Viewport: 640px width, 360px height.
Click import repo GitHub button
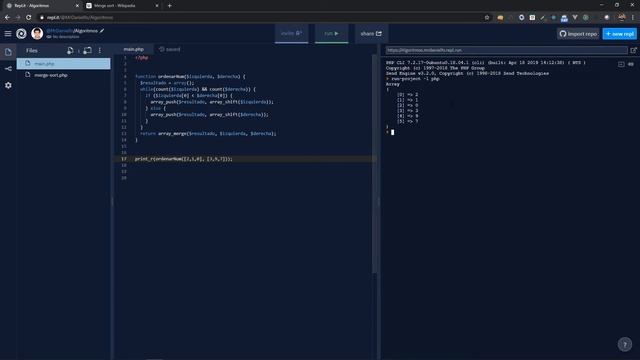click(578, 34)
